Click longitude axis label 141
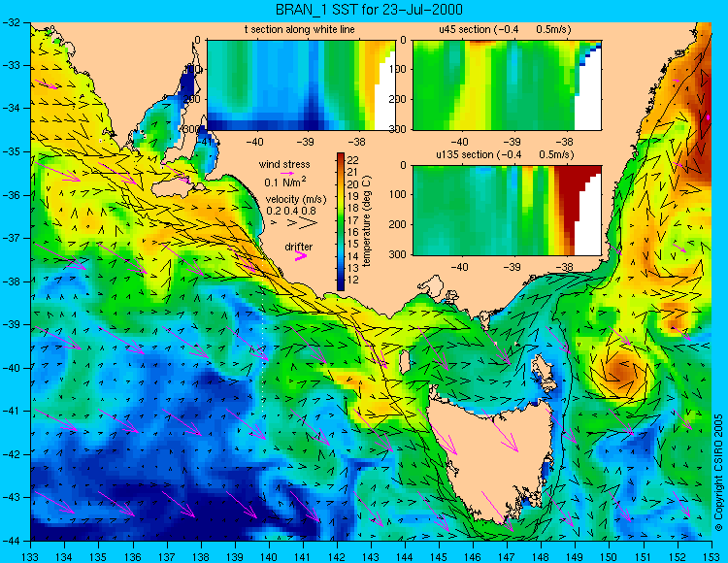The height and width of the screenshot is (563, 728). tap(303, 556)
